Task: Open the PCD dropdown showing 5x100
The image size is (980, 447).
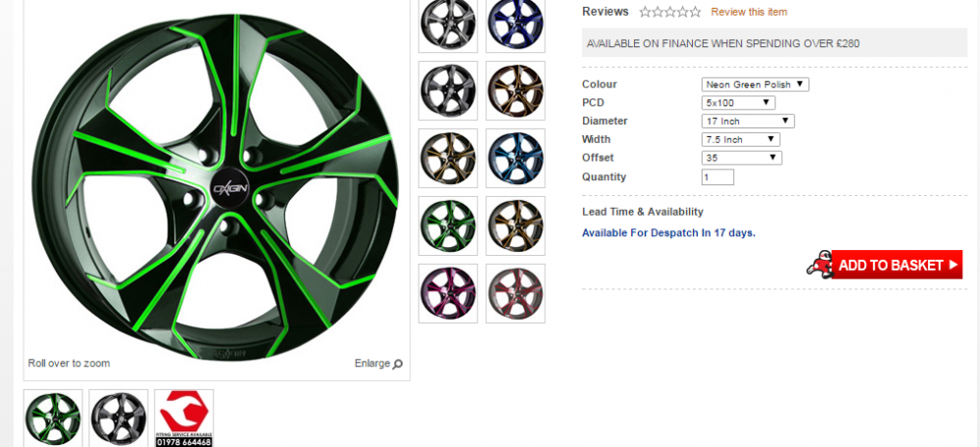Action: (738, 103)
